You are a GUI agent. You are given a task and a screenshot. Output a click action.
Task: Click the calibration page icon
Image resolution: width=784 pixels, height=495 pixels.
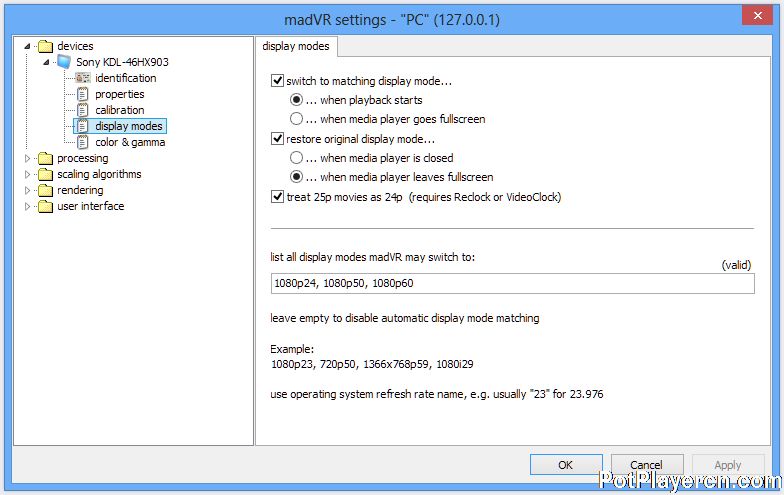coord(82,110)
